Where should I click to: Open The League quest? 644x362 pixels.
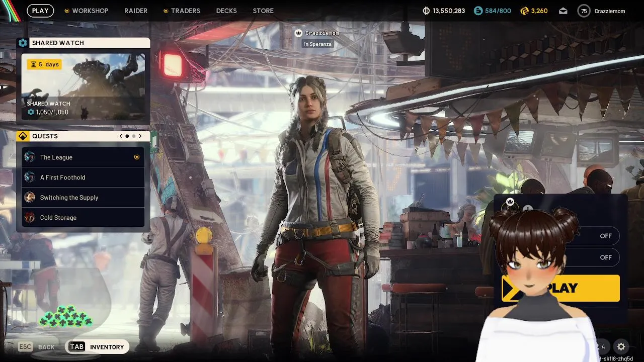click(83, 157)
